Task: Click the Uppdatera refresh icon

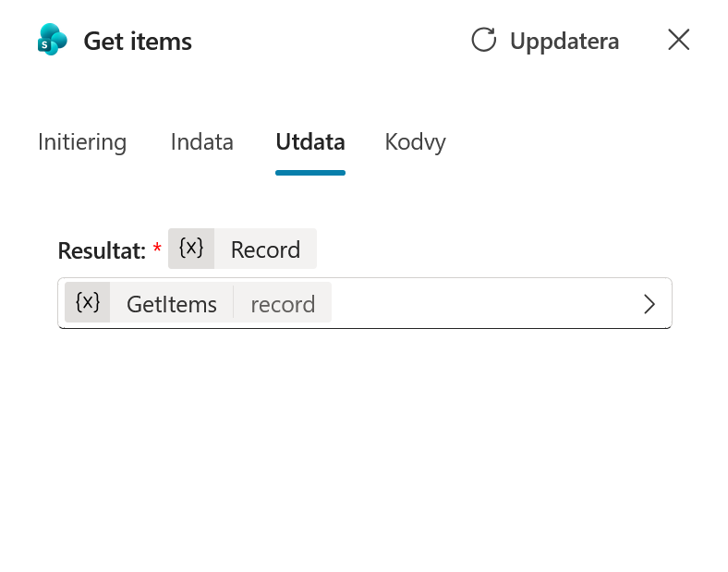Action: pyautogui.click(x=484, y=40)
